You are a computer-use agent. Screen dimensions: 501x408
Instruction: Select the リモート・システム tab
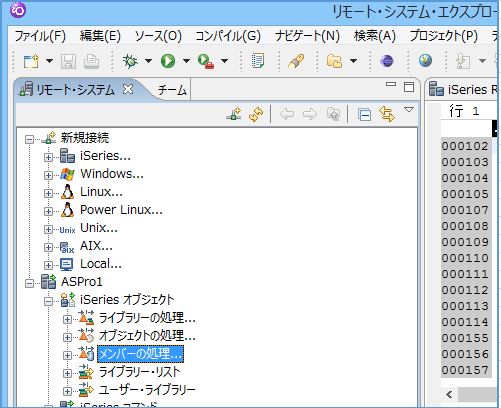point(75,90)
